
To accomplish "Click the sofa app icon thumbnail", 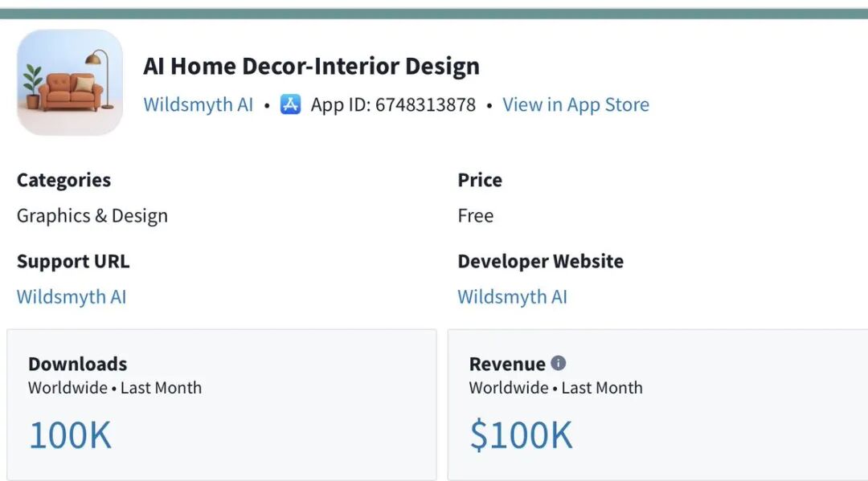I will 69,83.
